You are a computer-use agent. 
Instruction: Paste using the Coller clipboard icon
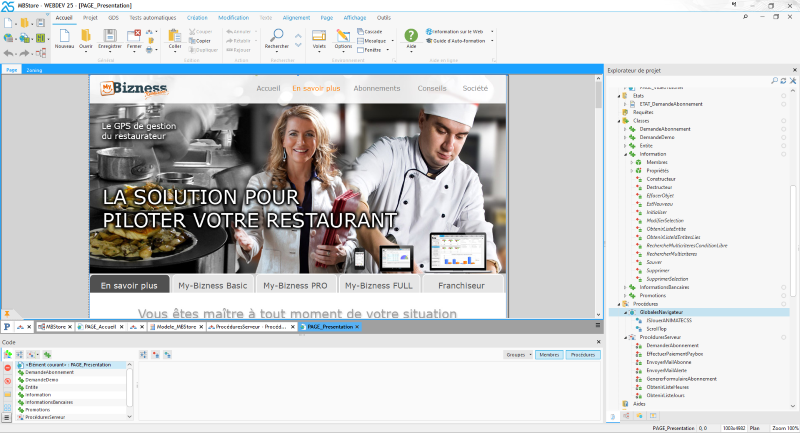[x=175, y=36]
